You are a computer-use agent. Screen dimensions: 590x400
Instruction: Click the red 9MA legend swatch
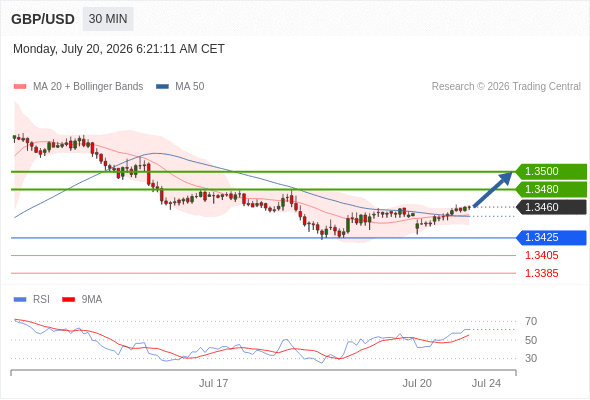(68, 300)
